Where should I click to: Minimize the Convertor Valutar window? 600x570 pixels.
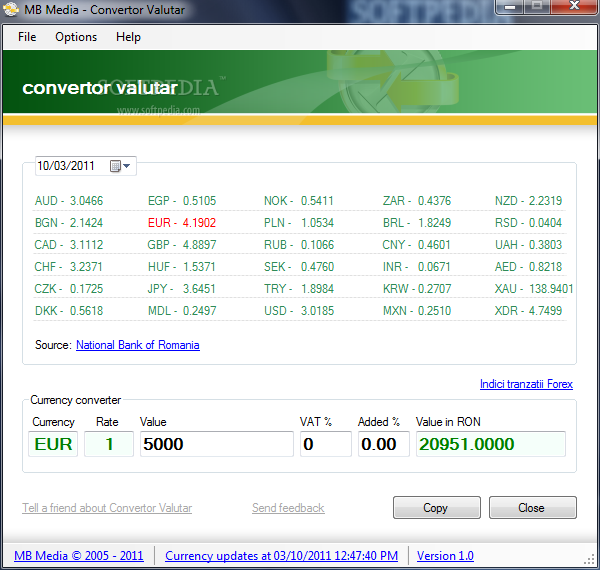[x=510, y=7]
